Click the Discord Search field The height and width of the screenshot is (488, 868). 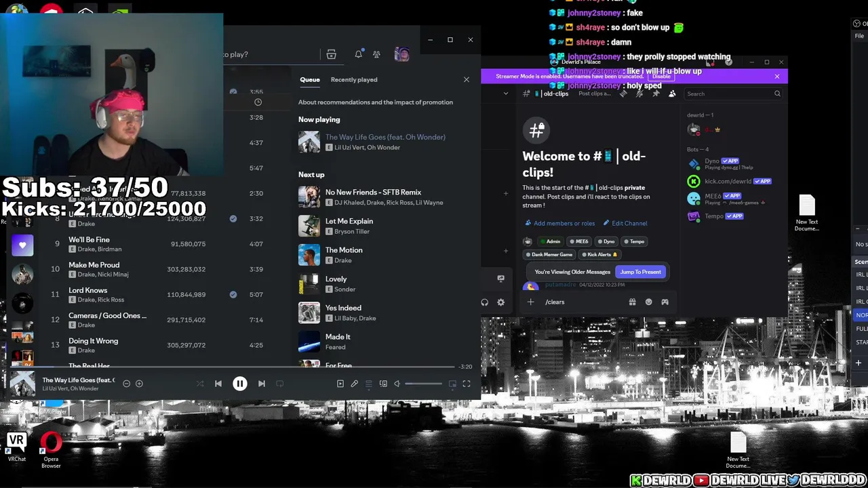click(x=734, y=94)
